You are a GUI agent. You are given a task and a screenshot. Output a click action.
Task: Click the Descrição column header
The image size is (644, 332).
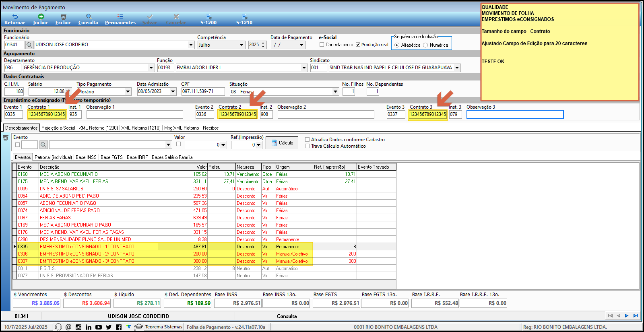(x=98, y=167)
